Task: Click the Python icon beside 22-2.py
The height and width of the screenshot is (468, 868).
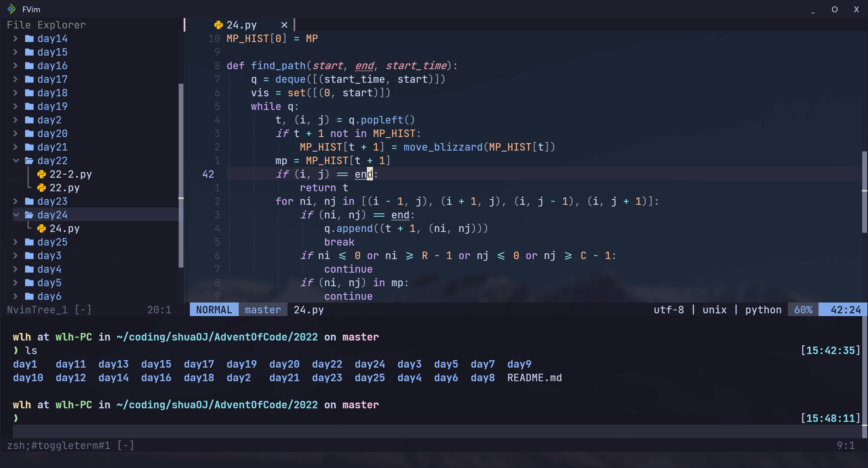Action: point(41,174)
